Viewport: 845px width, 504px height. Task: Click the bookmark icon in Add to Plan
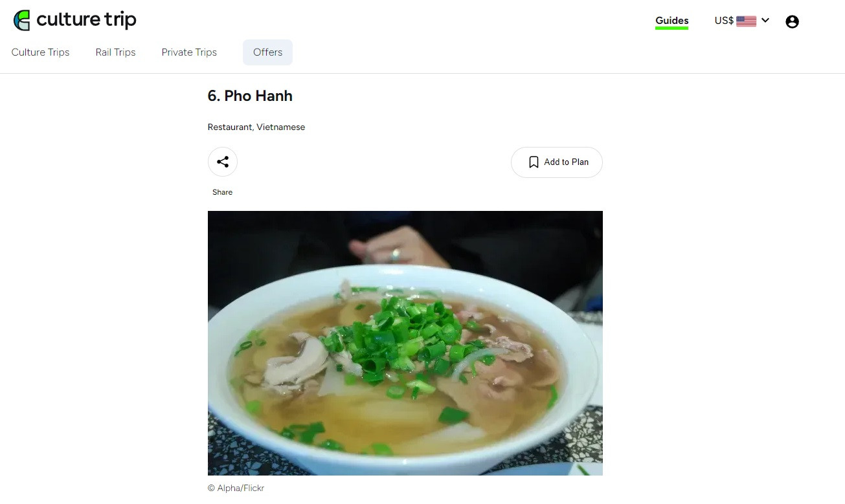[x=534, y=162]
